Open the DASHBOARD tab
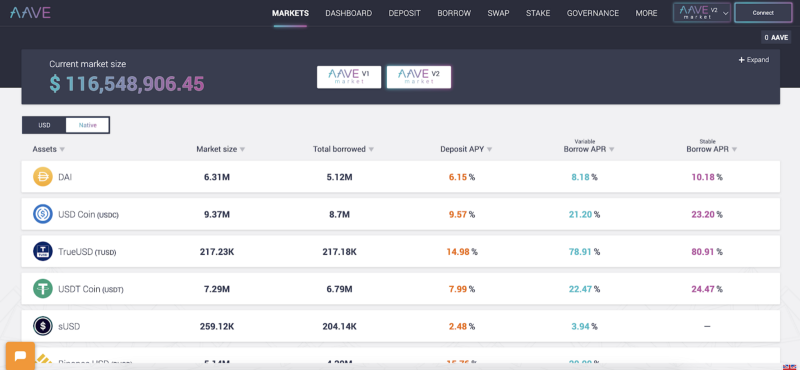Viewport: 800px width, 370px height. (x=348, y=13)
